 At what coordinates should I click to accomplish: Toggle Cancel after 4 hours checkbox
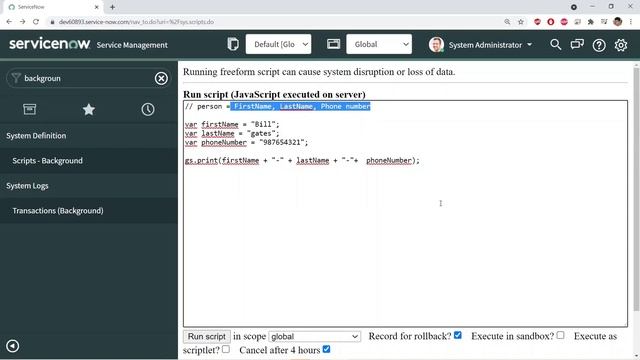[327, 349]
